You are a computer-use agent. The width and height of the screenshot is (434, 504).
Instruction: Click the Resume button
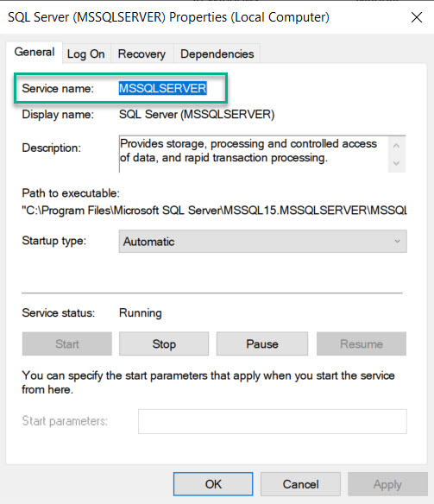(x=362, y=344)
